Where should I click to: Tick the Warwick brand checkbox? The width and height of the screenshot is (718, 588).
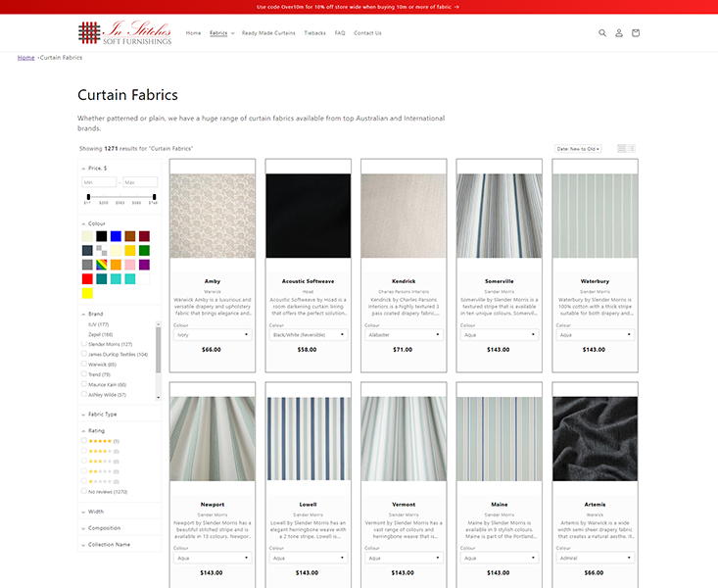84,364
